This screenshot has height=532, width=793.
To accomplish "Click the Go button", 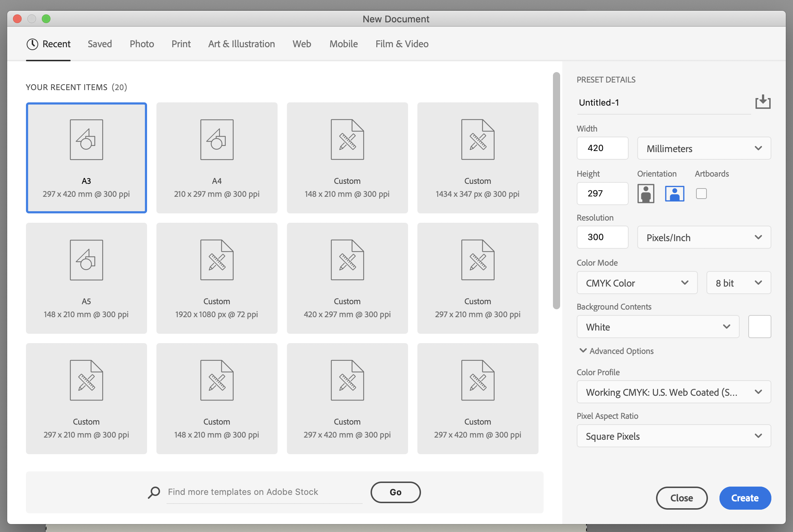I will click(395, 492).
